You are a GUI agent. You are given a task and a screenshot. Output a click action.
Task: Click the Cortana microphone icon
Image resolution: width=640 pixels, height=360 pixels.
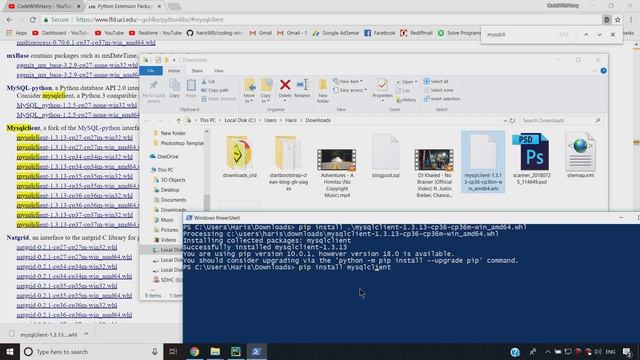[x=155, y=351]
